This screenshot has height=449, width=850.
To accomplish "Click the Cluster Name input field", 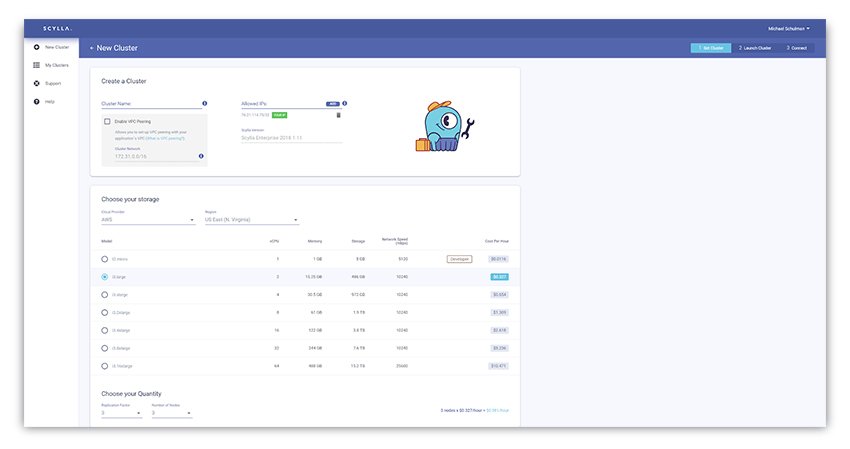I will click(148, 103).
